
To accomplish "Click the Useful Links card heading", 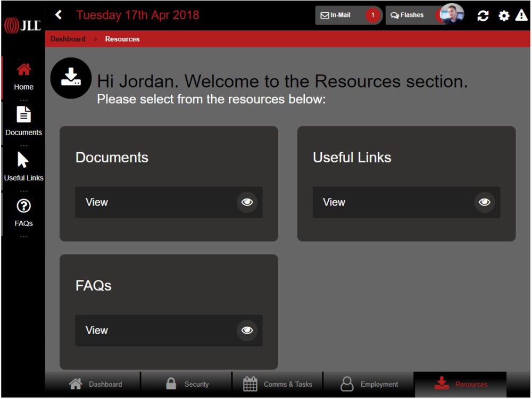I will coord(352,158).
